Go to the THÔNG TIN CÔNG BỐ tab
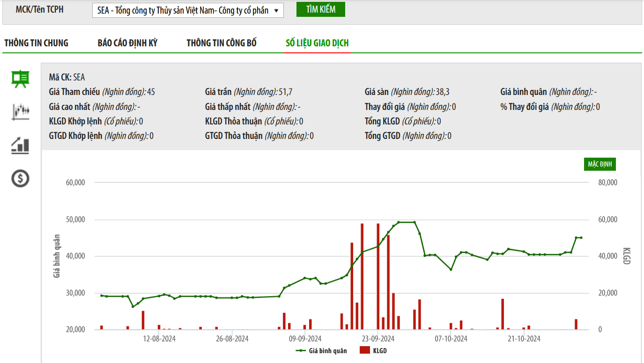This screenshot has width=644, height=363. 222,43
